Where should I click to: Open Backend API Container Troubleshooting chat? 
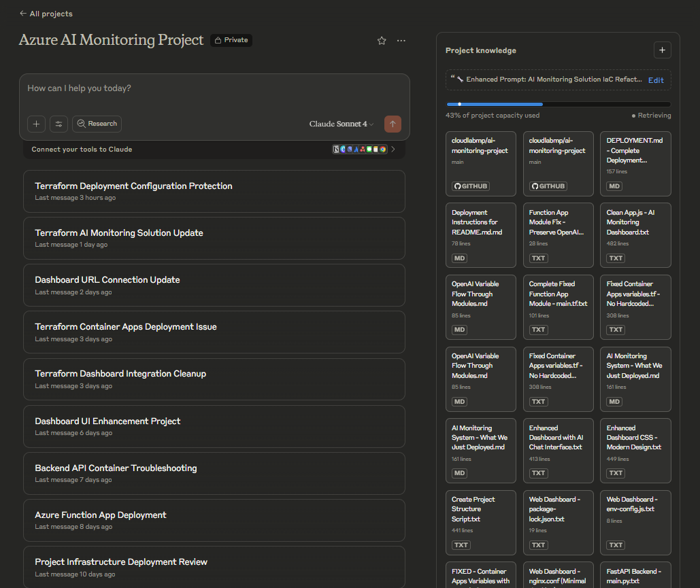[214, 473]
